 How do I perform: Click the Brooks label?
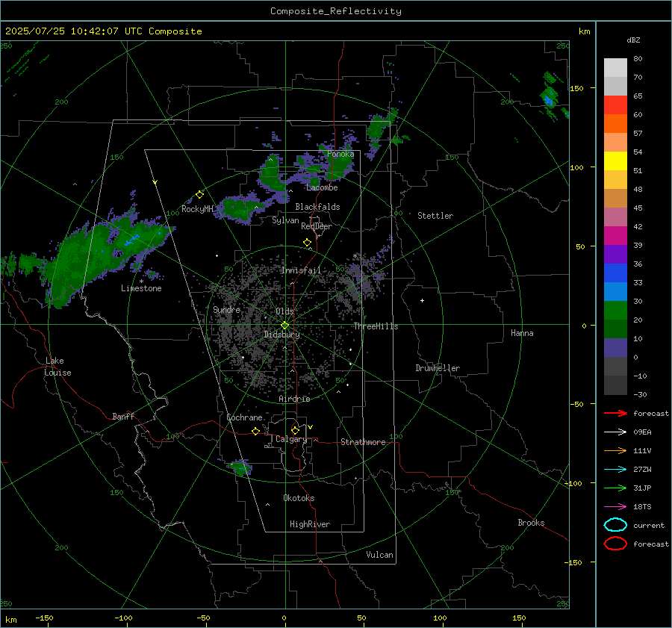pyautogui.click(x=531, y=523)
